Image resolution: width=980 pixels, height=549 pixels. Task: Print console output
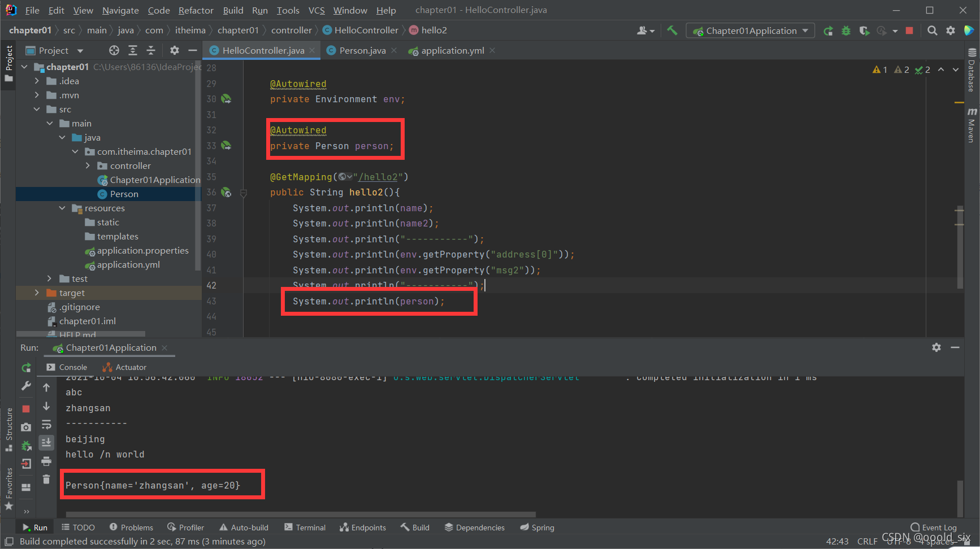[x=46, y=461]
